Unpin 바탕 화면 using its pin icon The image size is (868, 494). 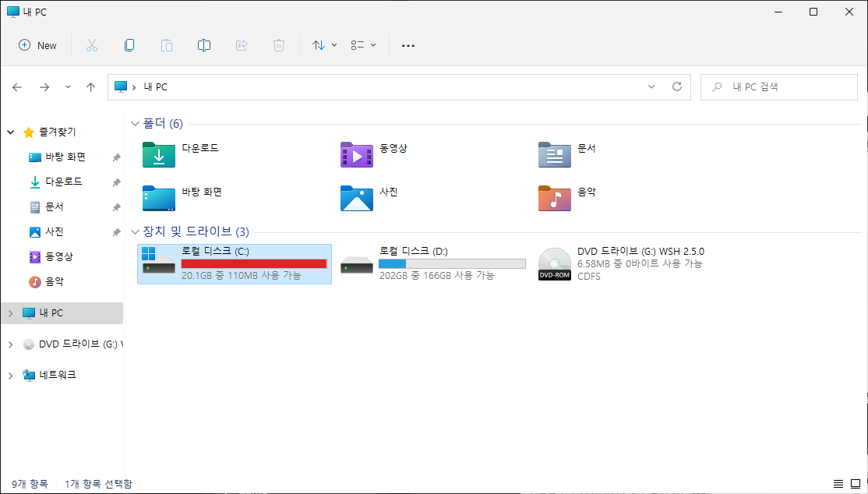116,158
